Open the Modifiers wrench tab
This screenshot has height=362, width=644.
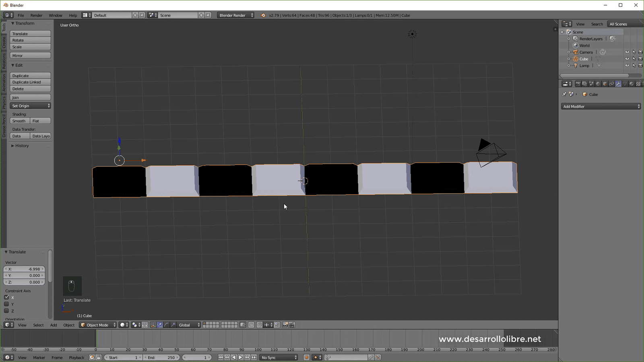pos(618,84)
